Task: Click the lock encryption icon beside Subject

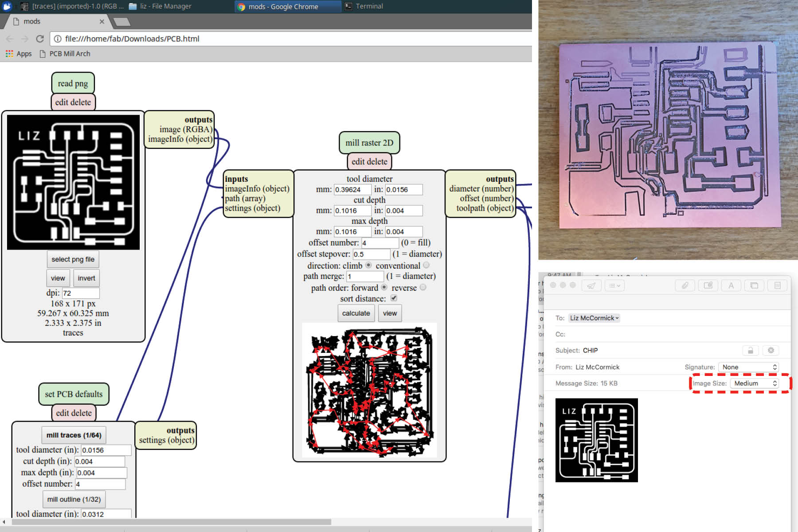Action: (x=750, y=351)
